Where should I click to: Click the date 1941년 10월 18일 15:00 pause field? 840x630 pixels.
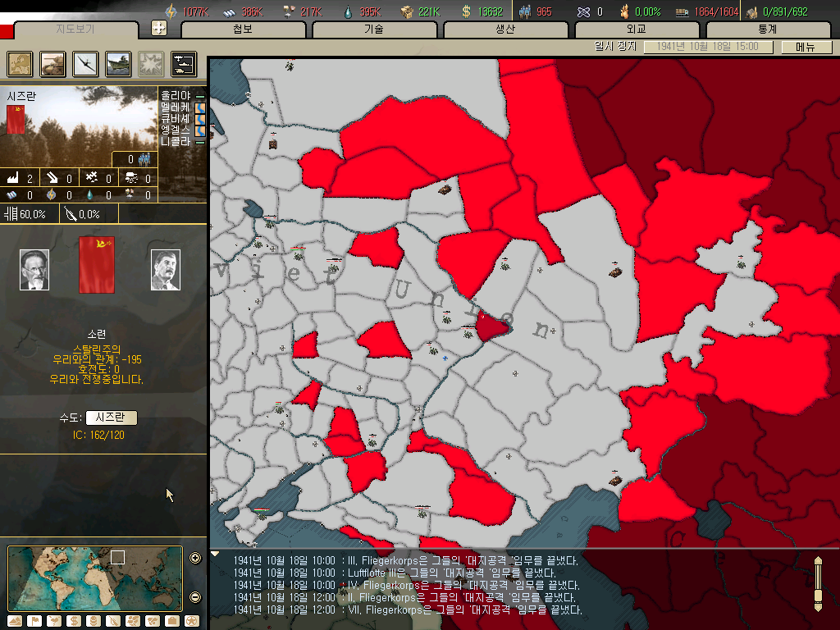click(708, 47)
